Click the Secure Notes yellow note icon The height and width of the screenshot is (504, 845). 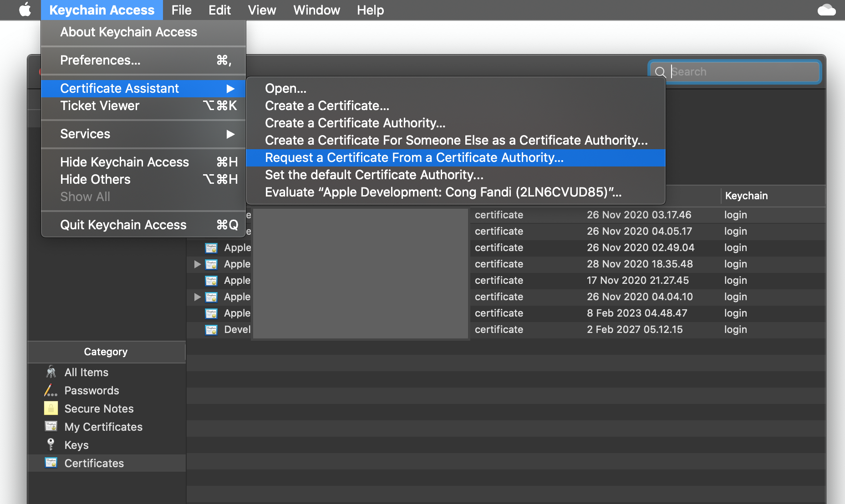coord(51,408)
